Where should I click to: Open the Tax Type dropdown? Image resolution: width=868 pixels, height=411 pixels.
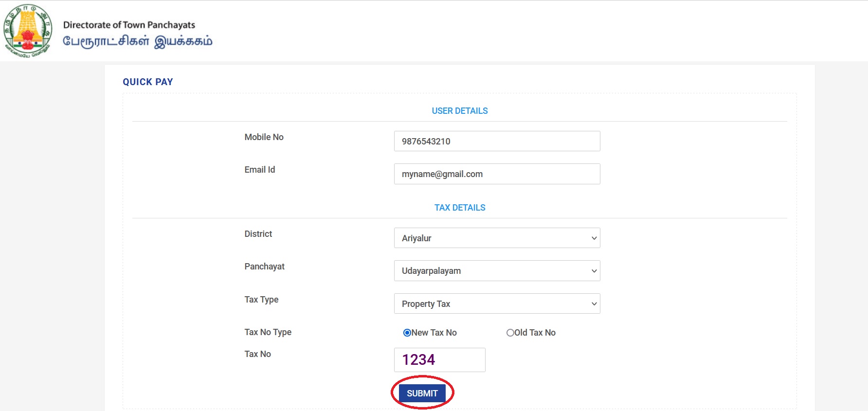tap(497, 304)
